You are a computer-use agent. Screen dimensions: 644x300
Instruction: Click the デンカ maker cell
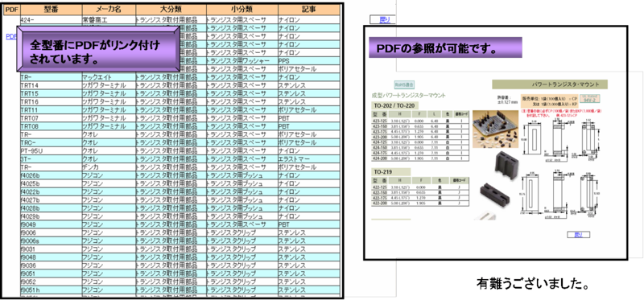pyautogui.click(x=109, y=167)
